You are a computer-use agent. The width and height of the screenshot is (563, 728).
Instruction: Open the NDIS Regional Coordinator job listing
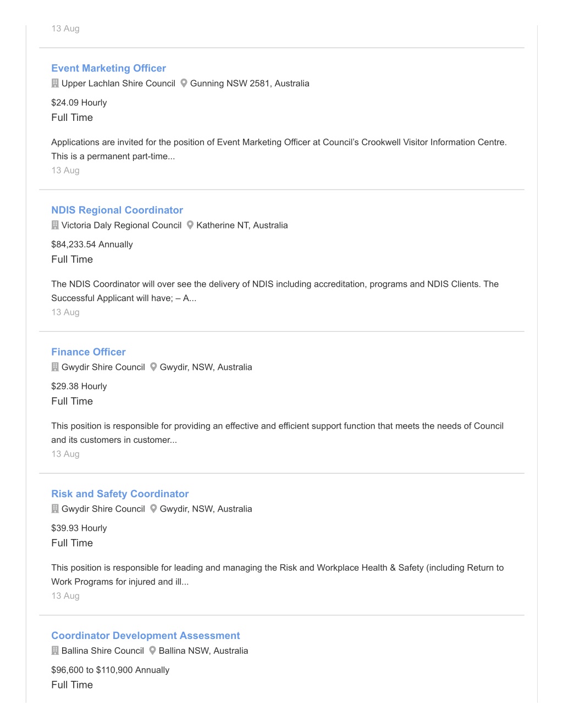click(117, 210)
